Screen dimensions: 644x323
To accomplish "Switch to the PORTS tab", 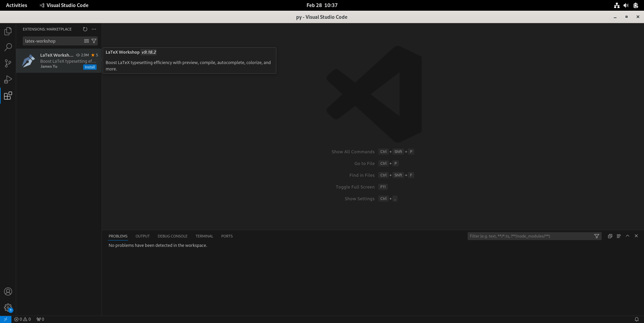I will click(x=227, y=236).
